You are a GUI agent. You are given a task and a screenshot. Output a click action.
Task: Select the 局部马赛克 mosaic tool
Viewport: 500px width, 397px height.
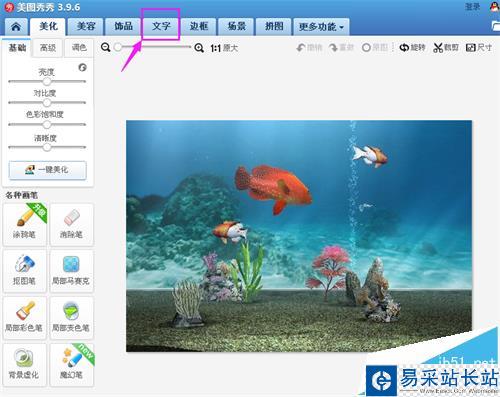pyautogui.click(x=71, y=271)
